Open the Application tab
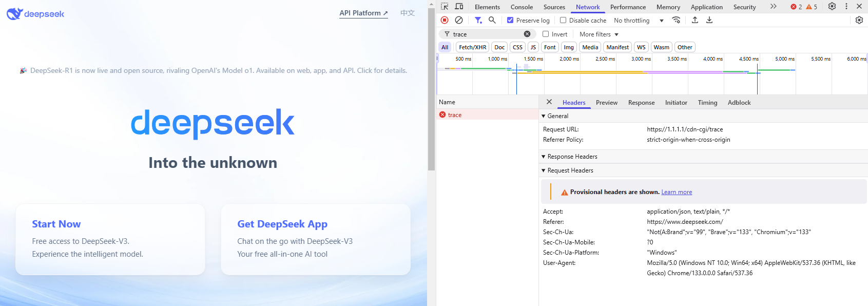868x306 pixels. pos(706,7)
